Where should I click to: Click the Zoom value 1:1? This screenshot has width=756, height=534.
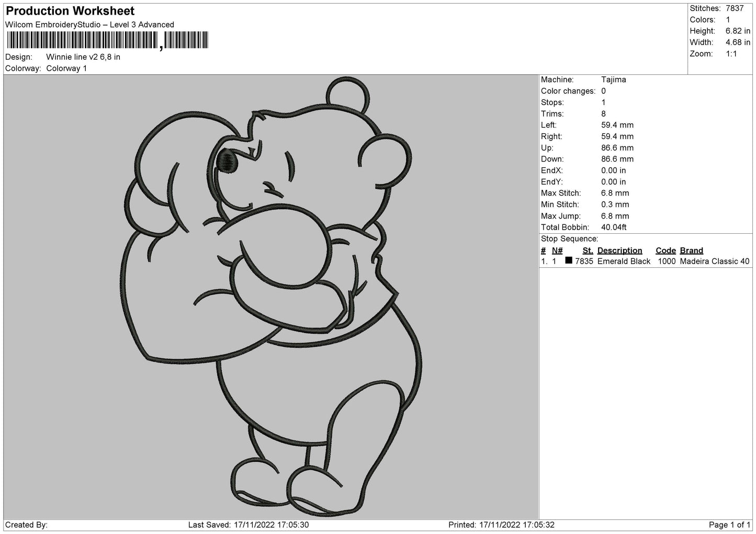pos(731,54)
